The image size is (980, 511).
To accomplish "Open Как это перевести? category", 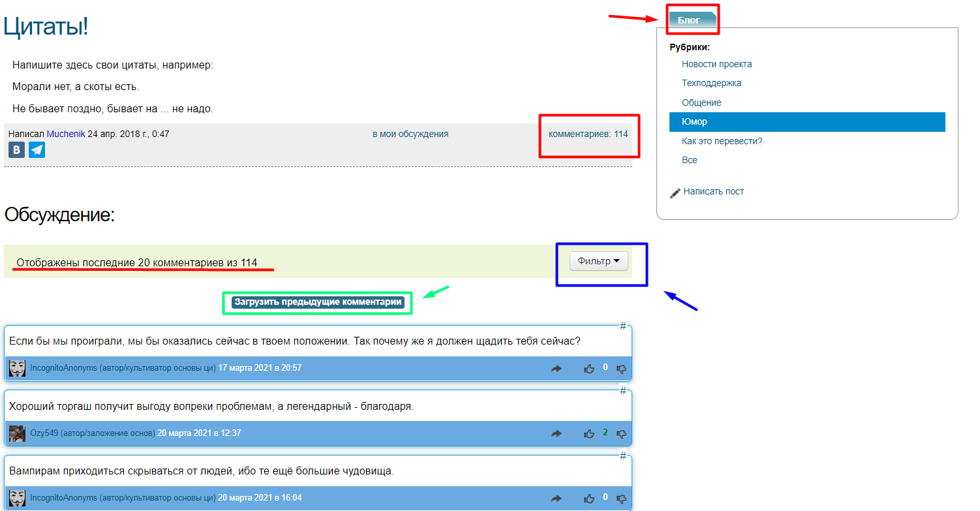I will pos(722,141).
